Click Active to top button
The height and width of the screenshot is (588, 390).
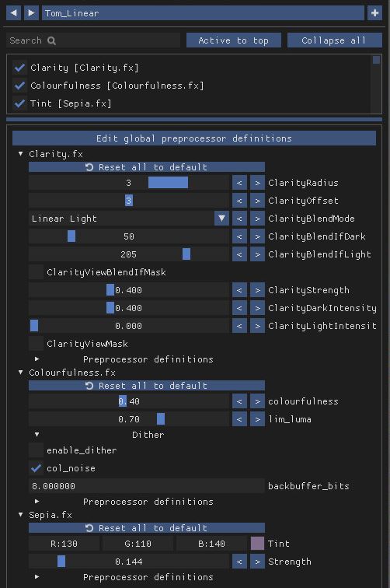[233, 40]
